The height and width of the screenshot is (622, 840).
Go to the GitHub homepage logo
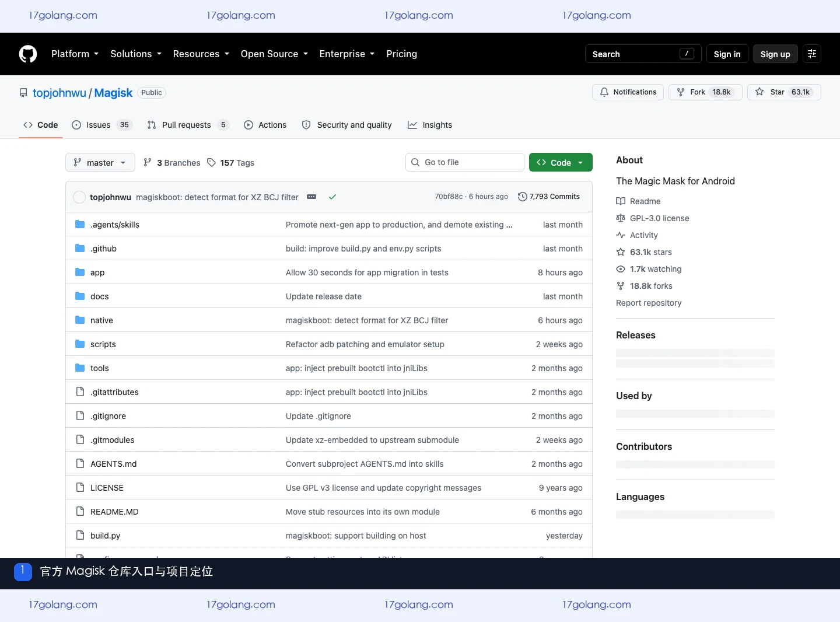tap(28, 54)
